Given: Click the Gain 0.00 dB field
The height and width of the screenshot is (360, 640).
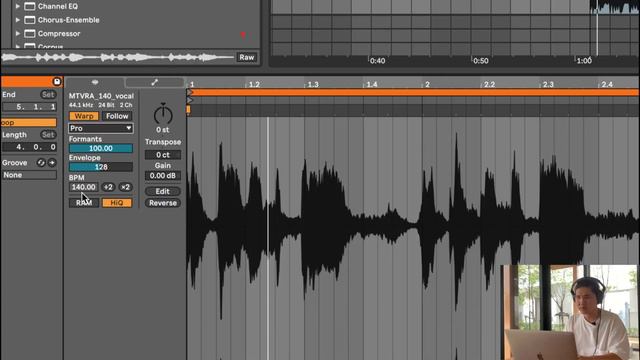Looking at the screenshot, I should pos(162,176).
